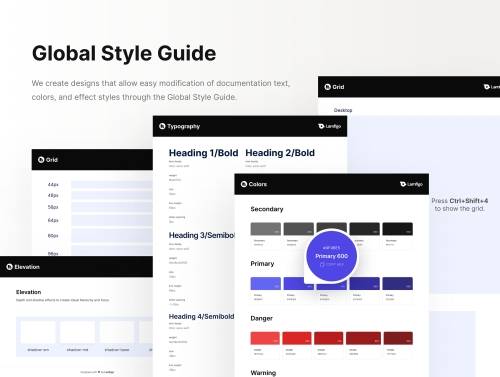Click the Colors panel header icon
This screenshot has height=377, width=500.
click(244, 184)
